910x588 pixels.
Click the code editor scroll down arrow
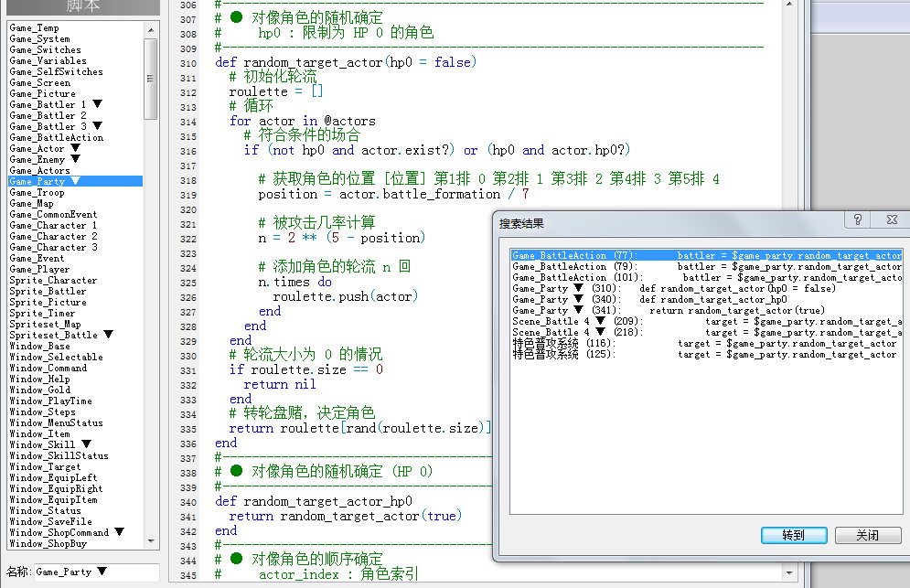pos(789,573)
